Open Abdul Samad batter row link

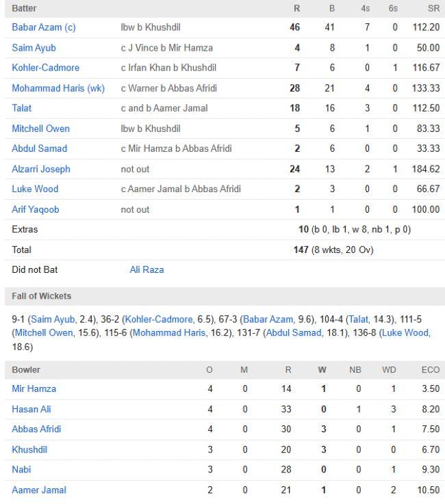pyautogui.click(x=39, y=148)
